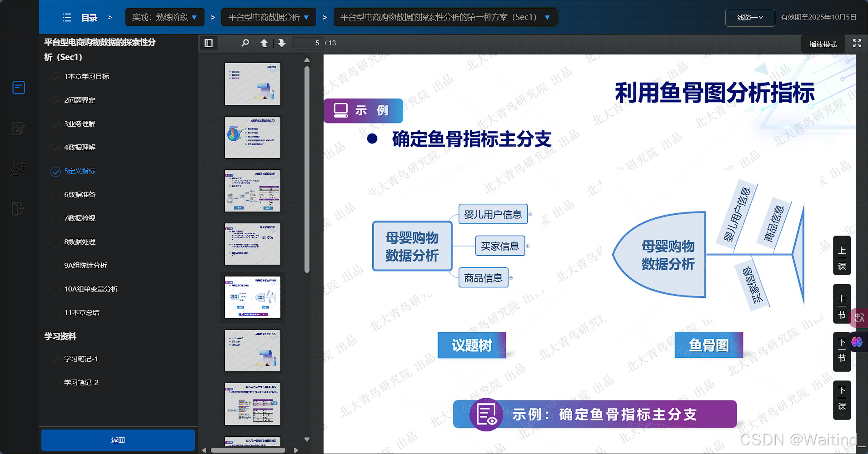Click the exit icon in left rail
Image resolution: width=868 pixels, height=454 pixels.
(x=18, y=209)
